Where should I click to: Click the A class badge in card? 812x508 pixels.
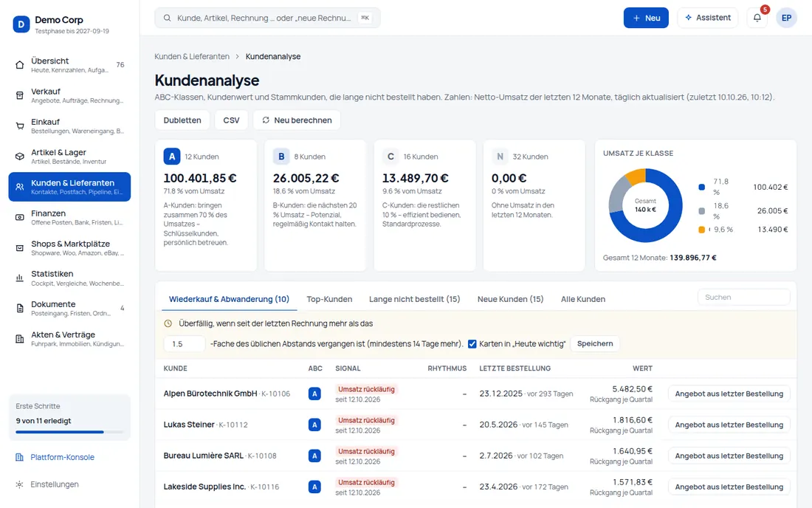point(172,157)
